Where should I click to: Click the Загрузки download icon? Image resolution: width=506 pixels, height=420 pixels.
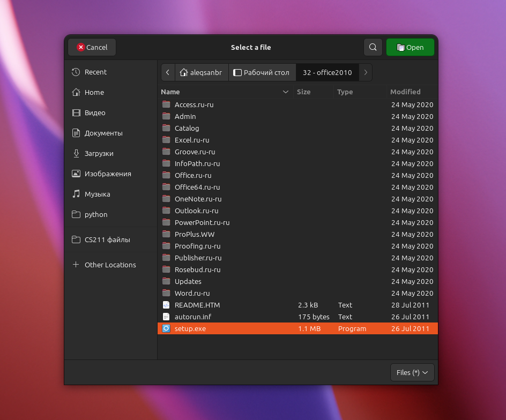point(76,153)
